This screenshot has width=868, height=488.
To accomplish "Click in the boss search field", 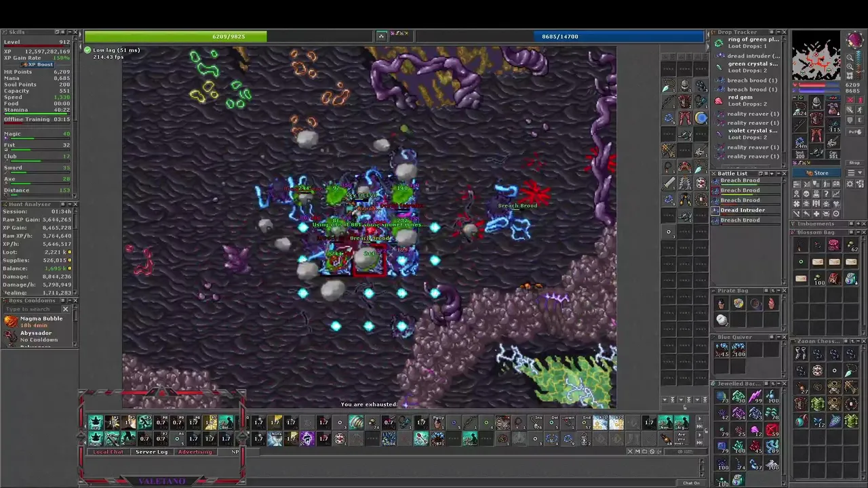I will pyautogui.click(x=32, y=309).
